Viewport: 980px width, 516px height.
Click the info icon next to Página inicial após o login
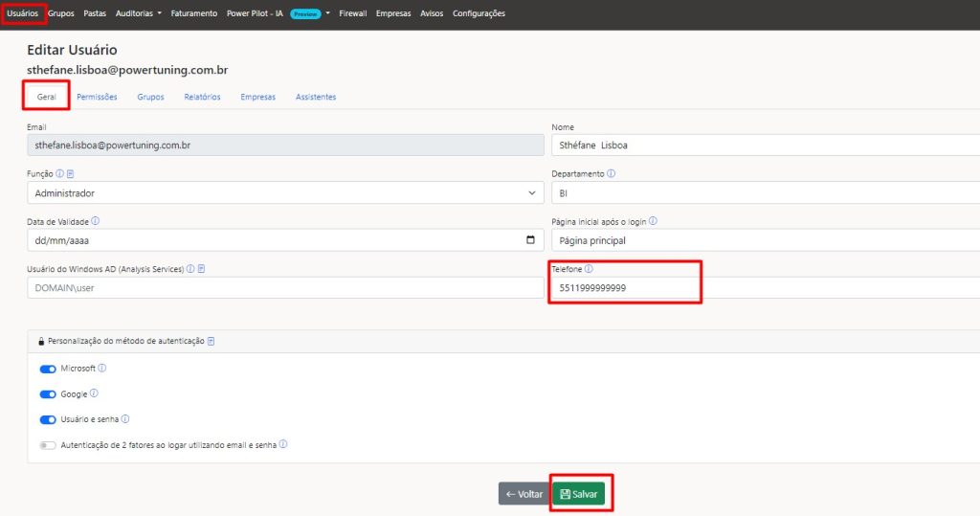[x=653, y=221]
